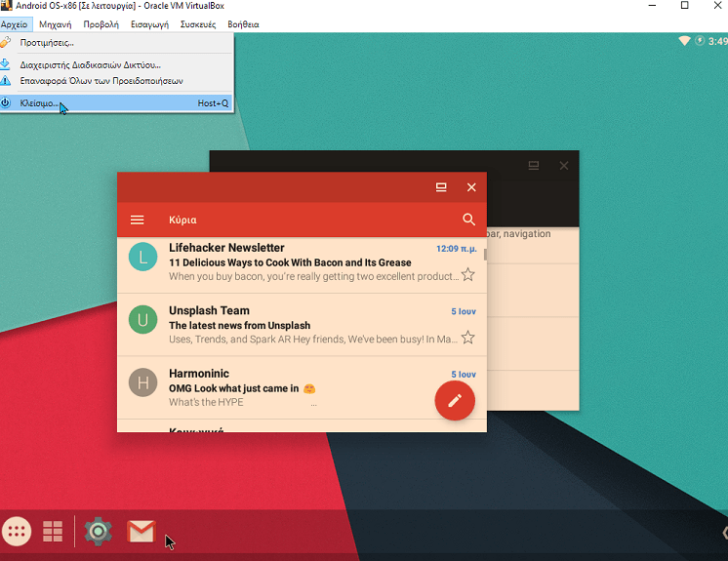The image size is (728, 561).
Task: Select Κλείσιμο menu entry
Action: pos(116,103)
